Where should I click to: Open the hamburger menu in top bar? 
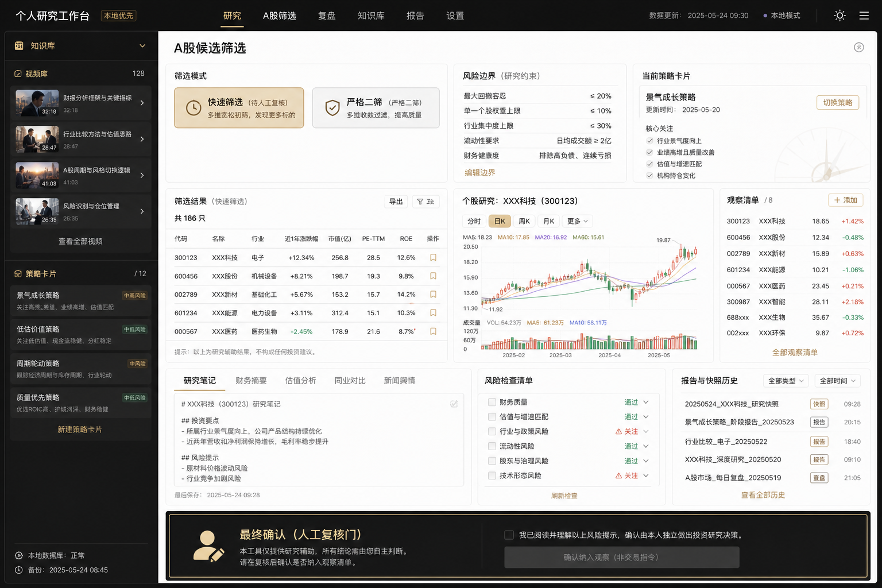pos(864,16)
